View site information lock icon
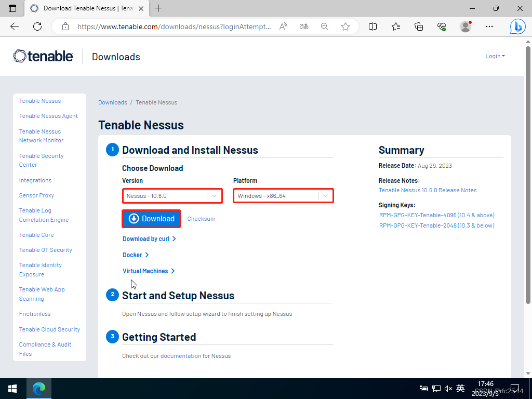 tap(65, 26)
